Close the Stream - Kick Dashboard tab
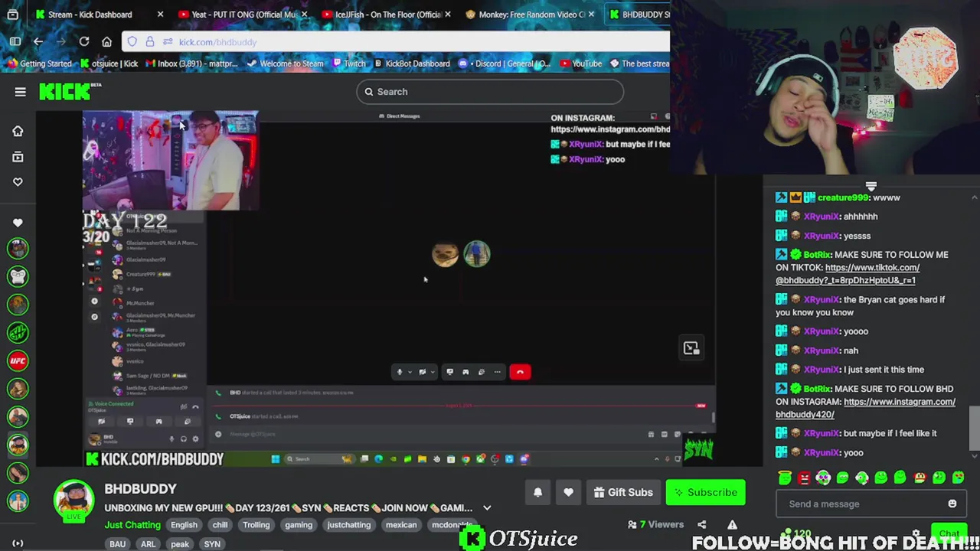The height and width of the screenshot is (551, 980). (x=160, y=15)
